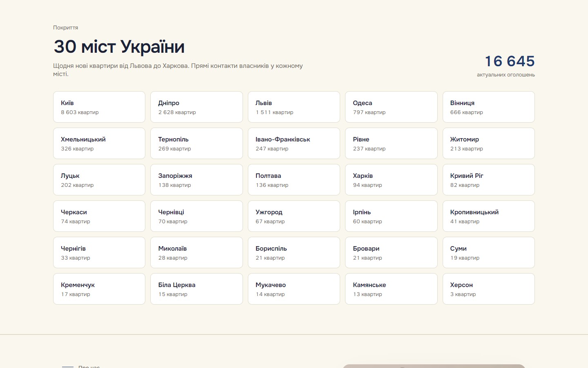
Task: Open Львів listings card
Action: [x=294, y=107]
